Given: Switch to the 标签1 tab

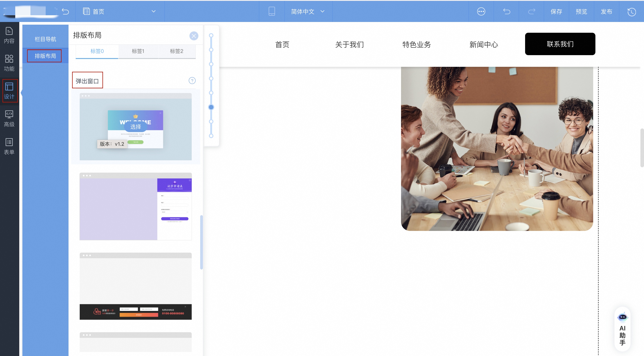Looking at the screenshot, I should tap(138, 51).
